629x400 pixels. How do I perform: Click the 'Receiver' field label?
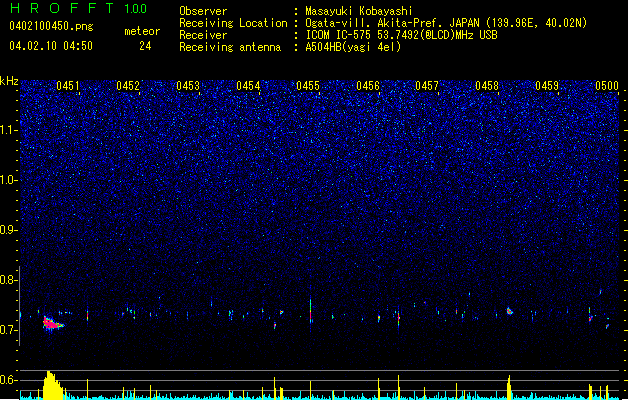203,35
